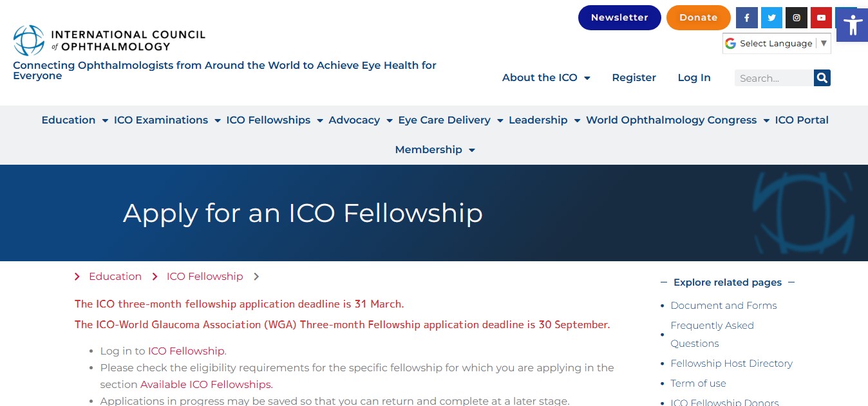This screenshot has height=406, width=868.
Task: Click the Newsletter button
Action: click(x=619, y=17)
